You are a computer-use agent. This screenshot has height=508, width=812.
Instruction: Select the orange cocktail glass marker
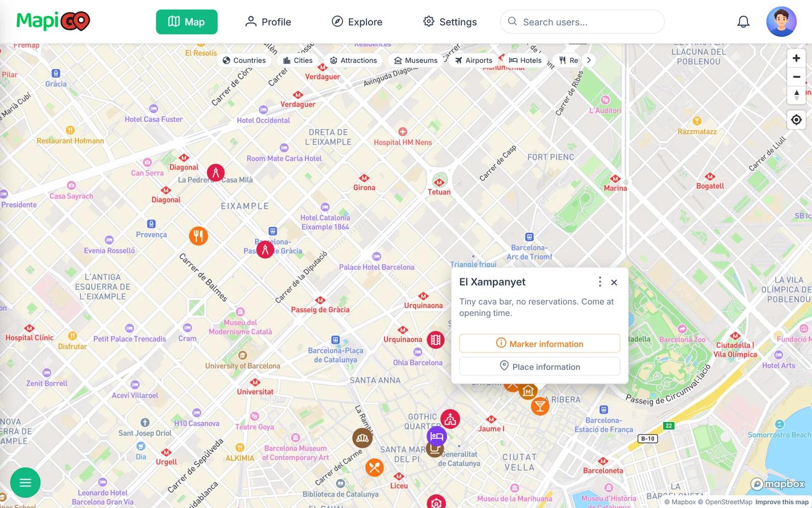[540, 406]
